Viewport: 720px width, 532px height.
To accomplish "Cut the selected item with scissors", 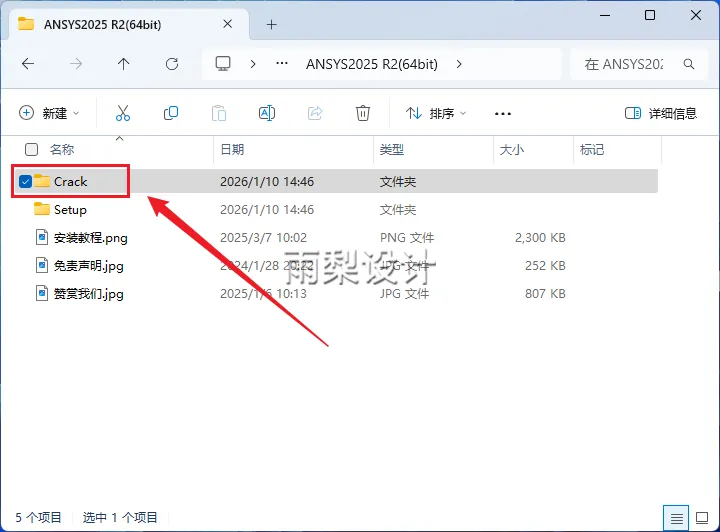I will [x=123, y=113].
